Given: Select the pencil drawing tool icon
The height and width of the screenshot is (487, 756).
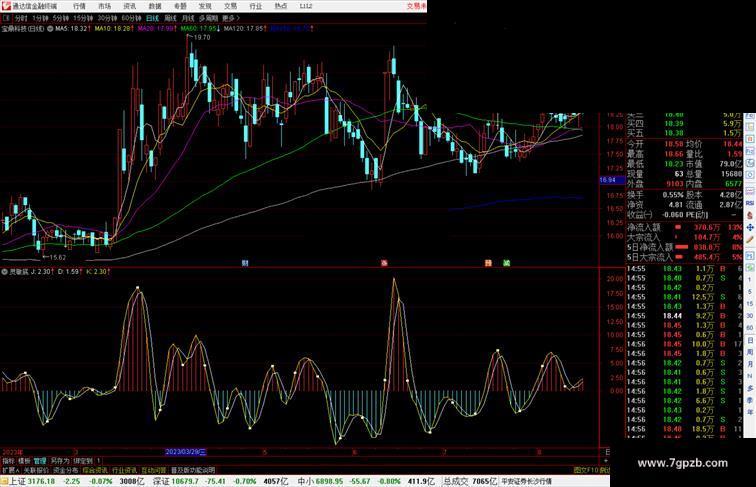Looking at the screenshot, I should 750,240.
